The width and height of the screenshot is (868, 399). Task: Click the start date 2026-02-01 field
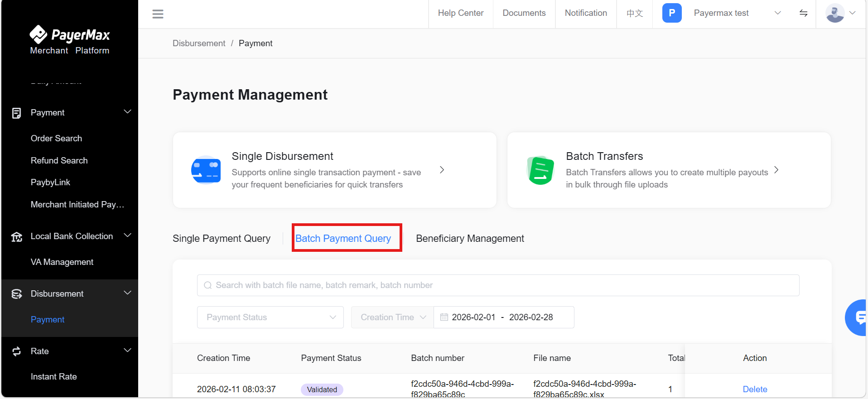[x=473, y=317]
